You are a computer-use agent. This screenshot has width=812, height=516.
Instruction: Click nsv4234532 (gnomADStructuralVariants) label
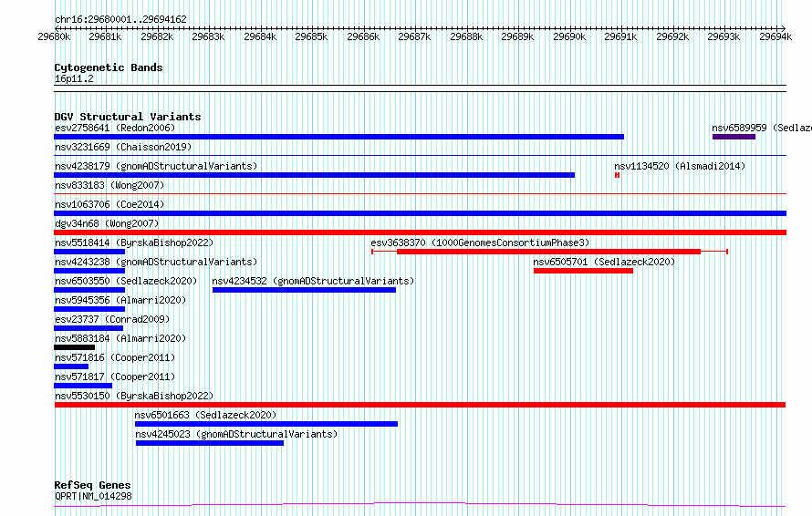click(313, 281)
